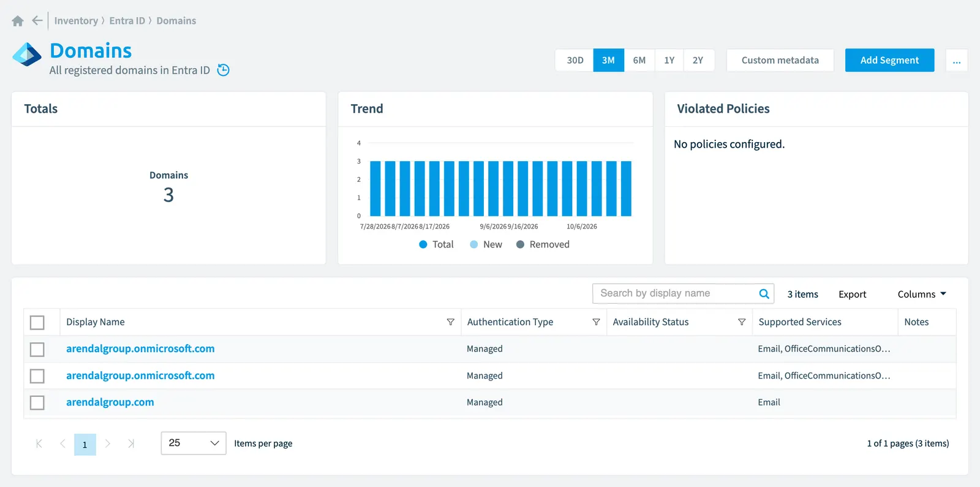Toggle the New legend marker in Trend
The width and height of the screenshot is (980, 487).
(x=473, y=244)
